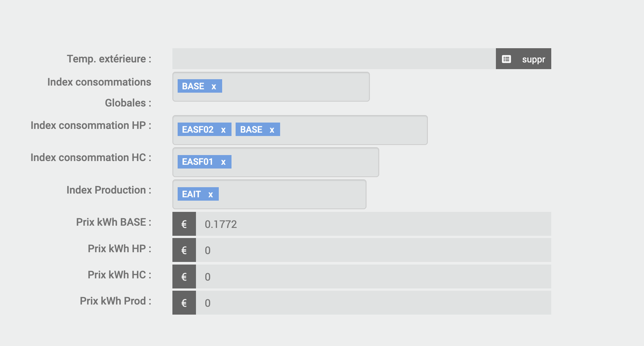The width and height of the screenshot is (644, 346).
Task: Remove BASE tag from Index consommation HP
Action: (272, 130)
